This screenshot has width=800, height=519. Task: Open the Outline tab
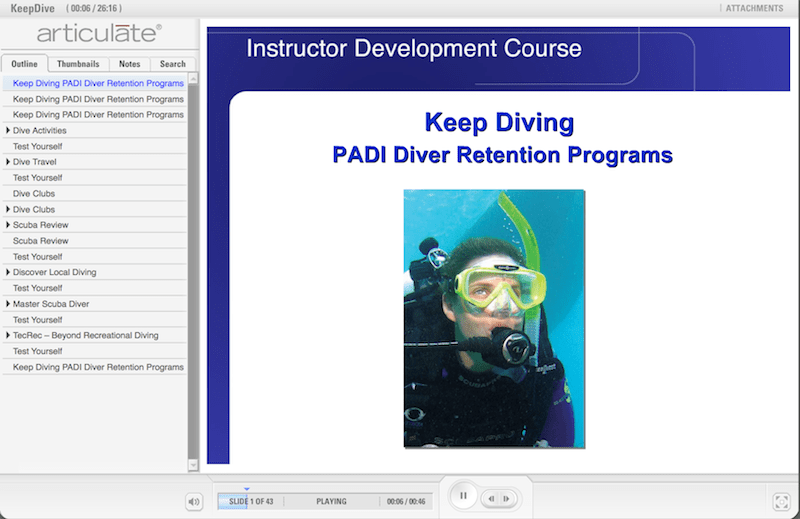pyautogui.click(x=24, y=64)
